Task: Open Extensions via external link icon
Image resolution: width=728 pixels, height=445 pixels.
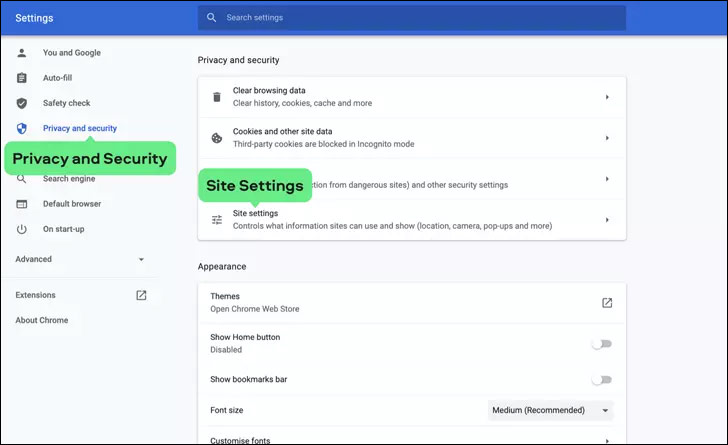Action: (141, 295)
